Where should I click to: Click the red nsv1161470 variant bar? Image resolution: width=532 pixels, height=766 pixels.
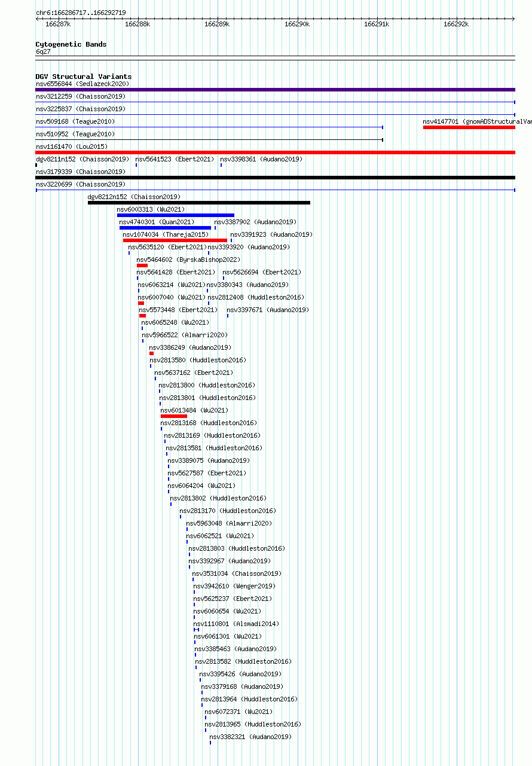pyautogui.click(x=276, y=152)
